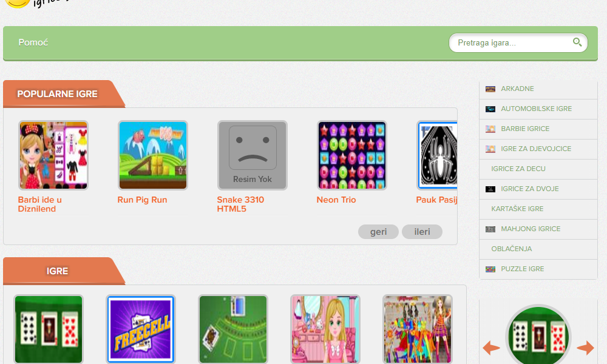This screenshot has width=607, height=364.
Task: Open the Neon Trio game thumbnail
Action: [352, 155]
